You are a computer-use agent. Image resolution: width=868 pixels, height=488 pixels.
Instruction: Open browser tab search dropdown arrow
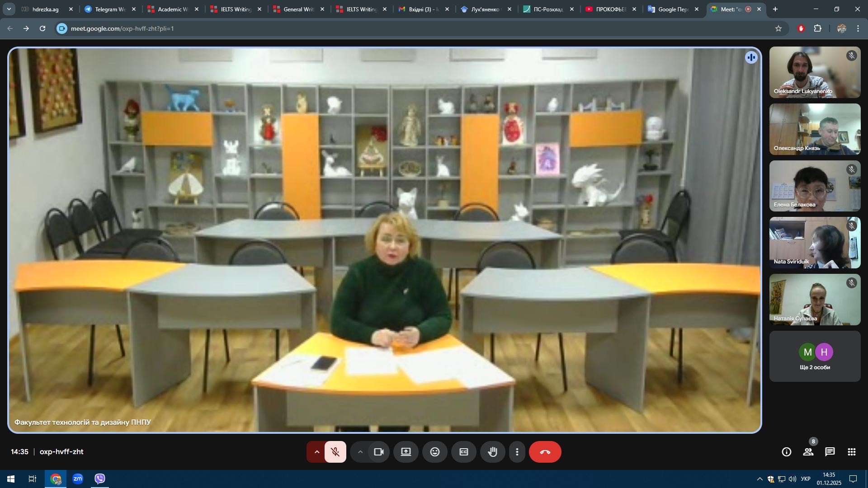coord(9,9)
